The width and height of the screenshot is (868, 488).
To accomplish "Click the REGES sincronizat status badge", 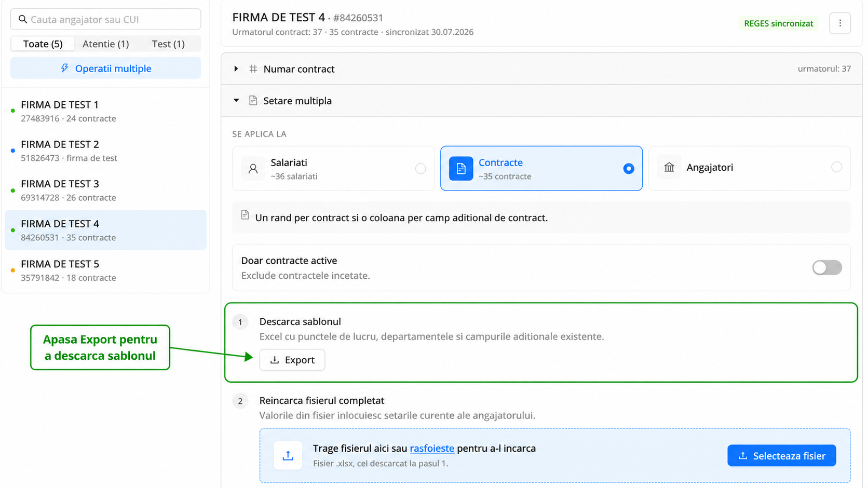I will point(778,23).
